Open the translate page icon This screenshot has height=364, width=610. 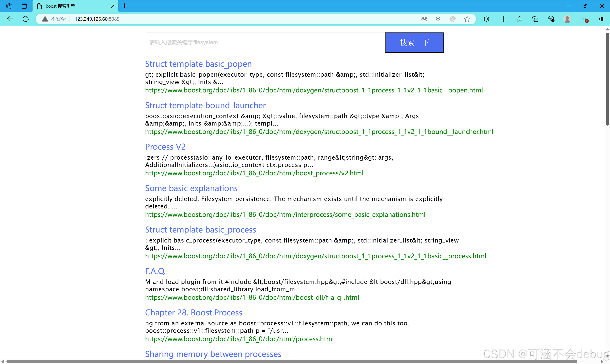424,19
